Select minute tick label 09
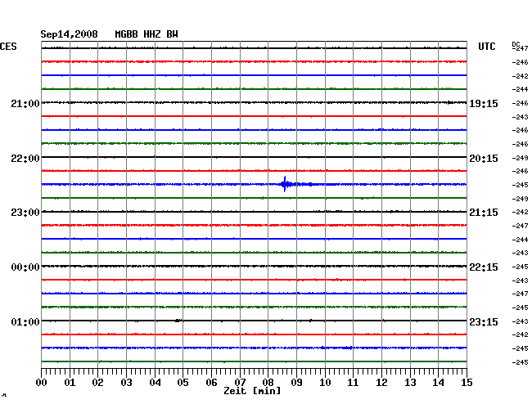Screen dimensions: 532x404 click(296, 382)
